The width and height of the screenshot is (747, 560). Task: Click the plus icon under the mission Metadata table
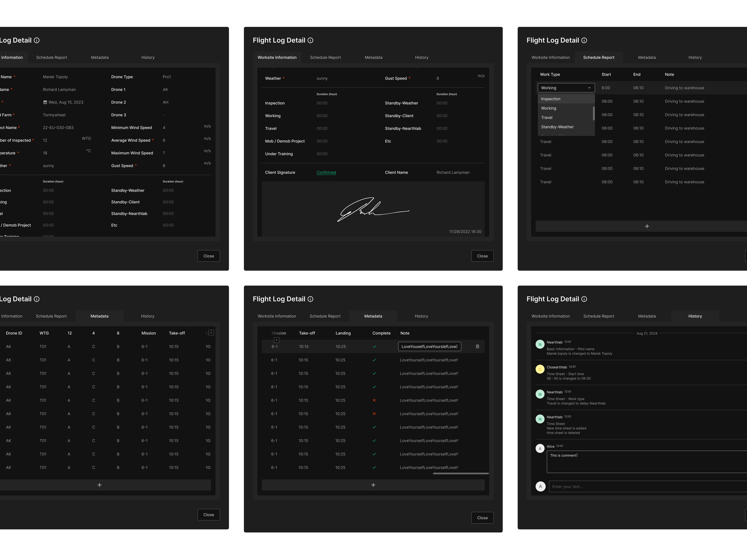coord(373,485)
